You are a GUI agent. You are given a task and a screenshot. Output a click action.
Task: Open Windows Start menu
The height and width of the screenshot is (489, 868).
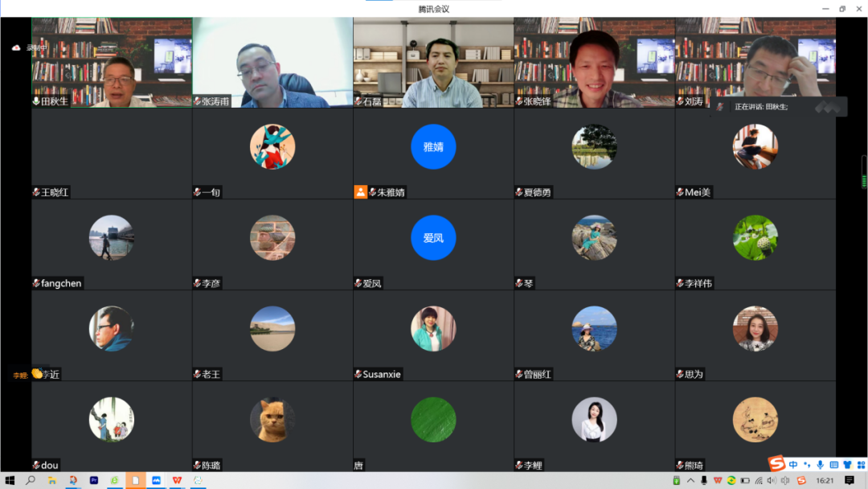[10, 480]
